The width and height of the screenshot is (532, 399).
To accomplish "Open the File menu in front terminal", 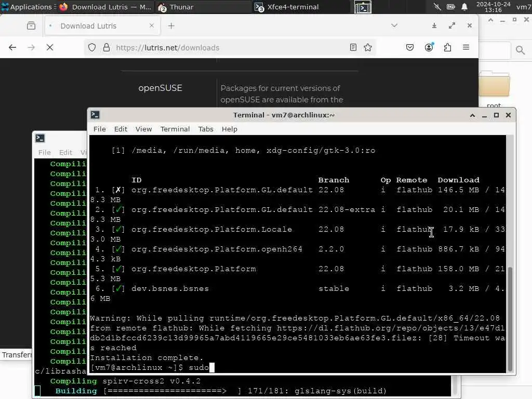I will [99, 129].
